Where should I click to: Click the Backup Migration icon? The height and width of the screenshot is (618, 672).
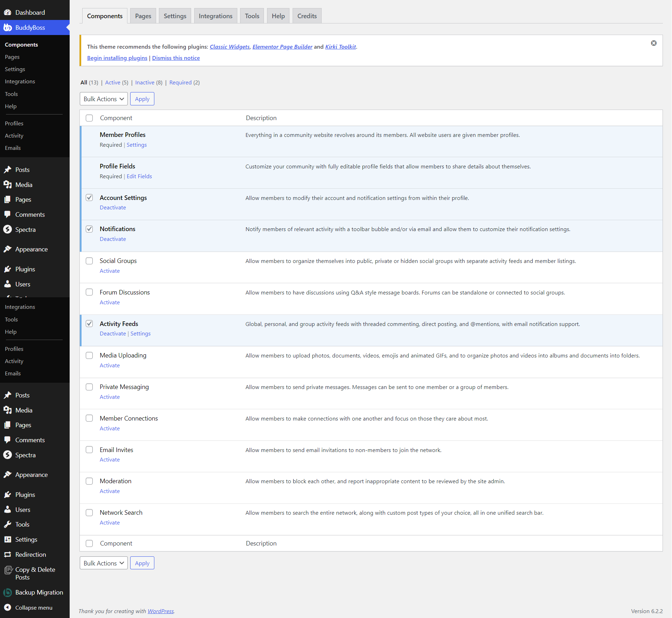(x=8, y=592)
